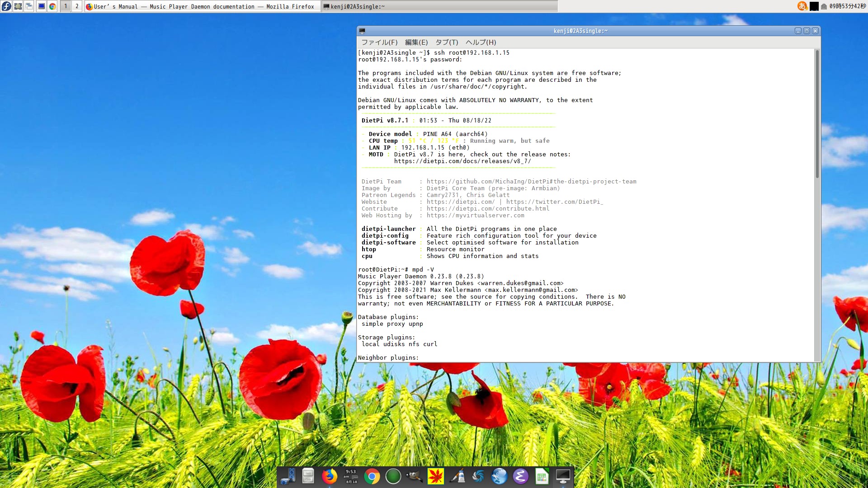This screenshot has height=488, width=868.
Task: Open GIMP from the dock
Action: click(414, 476)
